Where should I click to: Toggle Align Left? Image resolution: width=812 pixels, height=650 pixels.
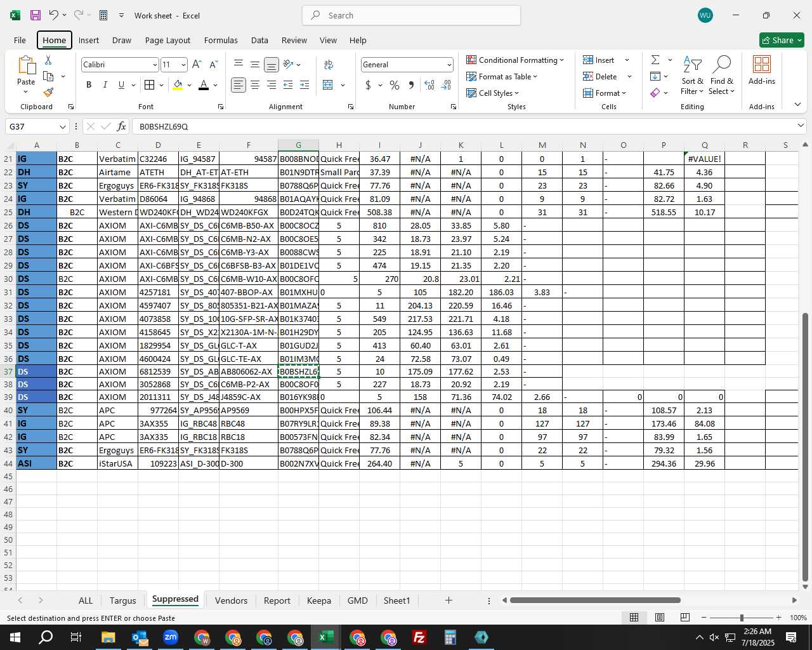click(x=239, y=85)
